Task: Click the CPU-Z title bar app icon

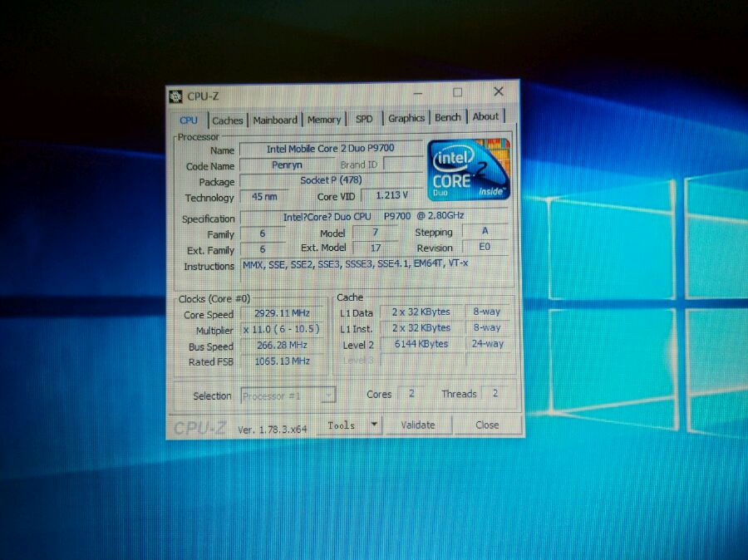Action: pyautogui.click(x=175, y=97)
